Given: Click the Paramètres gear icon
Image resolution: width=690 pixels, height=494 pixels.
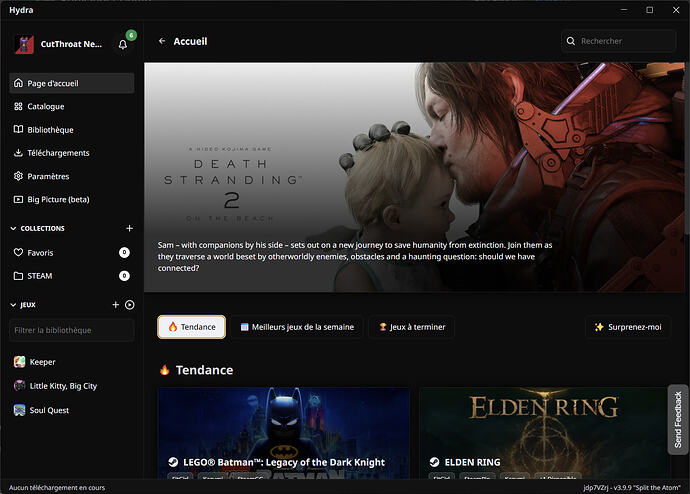Looking at the screenshot, I should click(x=18, y=176).
